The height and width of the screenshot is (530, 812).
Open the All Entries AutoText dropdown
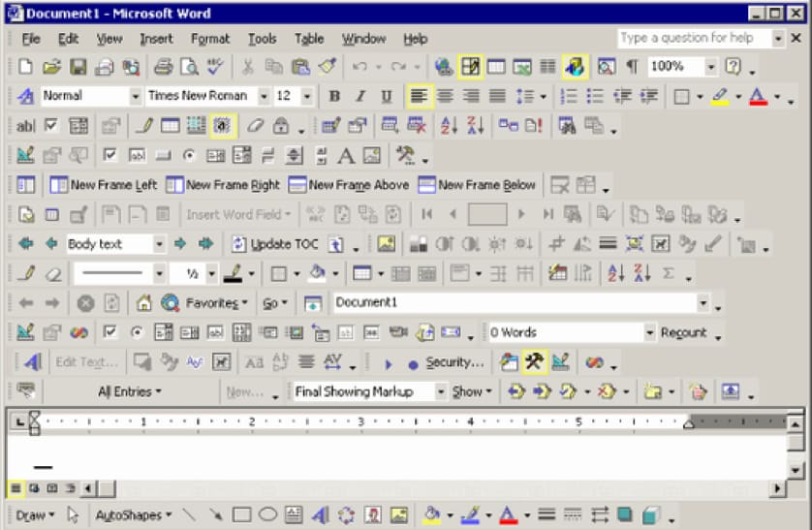pos(130,391)
